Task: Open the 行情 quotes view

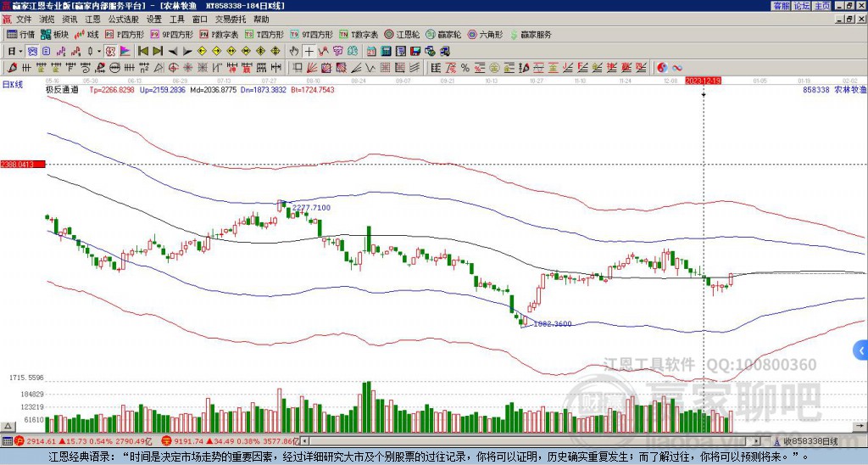Action: pos(20,34)
